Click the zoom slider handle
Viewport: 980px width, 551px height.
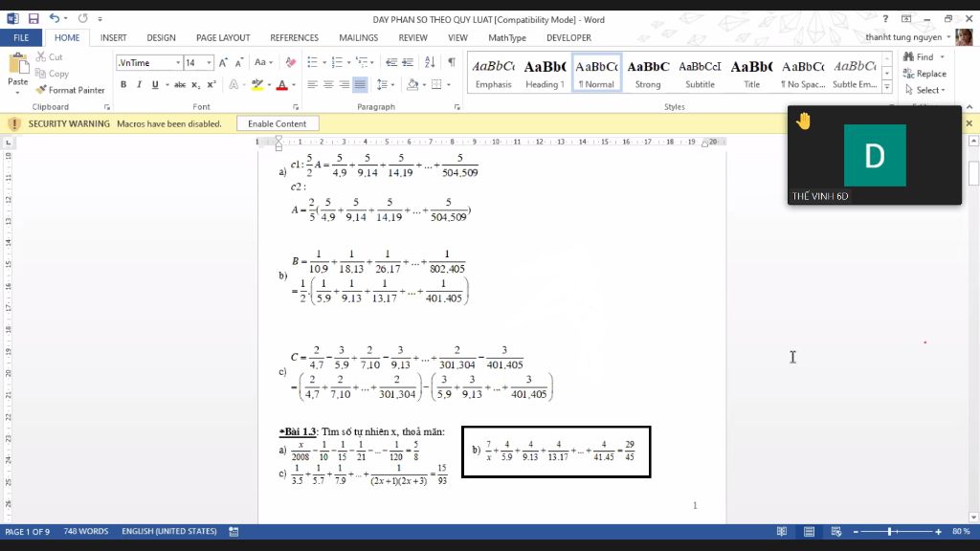tap(889, 532)
